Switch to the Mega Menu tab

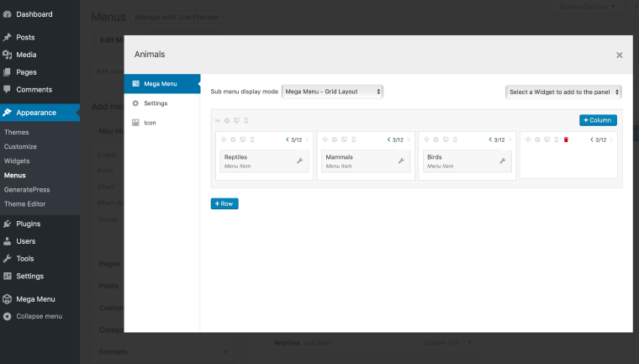(162, 83)
